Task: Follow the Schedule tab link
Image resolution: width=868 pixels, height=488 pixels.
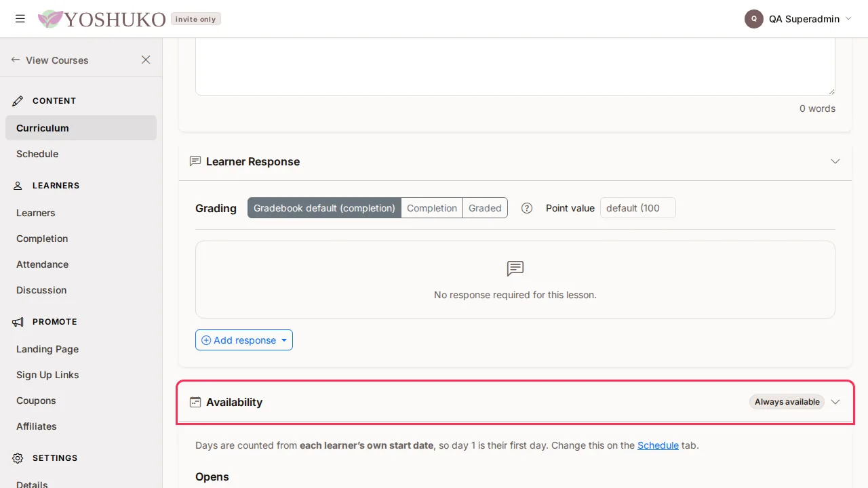Action: [x=658, y=445]
